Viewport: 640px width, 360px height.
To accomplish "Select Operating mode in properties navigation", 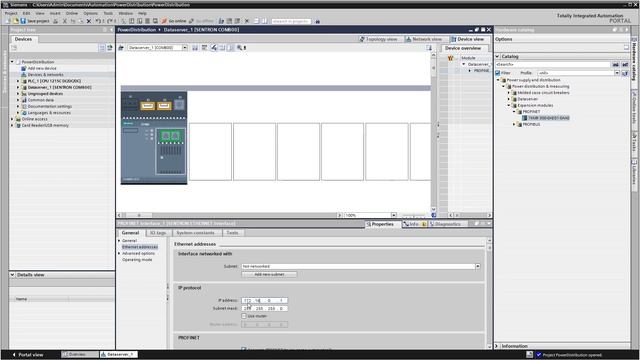I will click(x=137, y=260).
